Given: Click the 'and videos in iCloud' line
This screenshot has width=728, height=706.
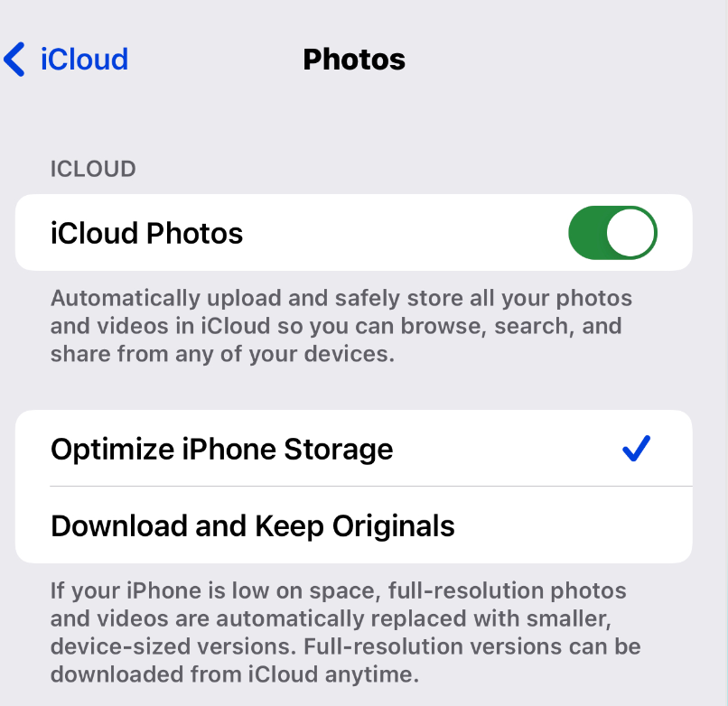Looking at the screenshot, I should coord(336,326).
